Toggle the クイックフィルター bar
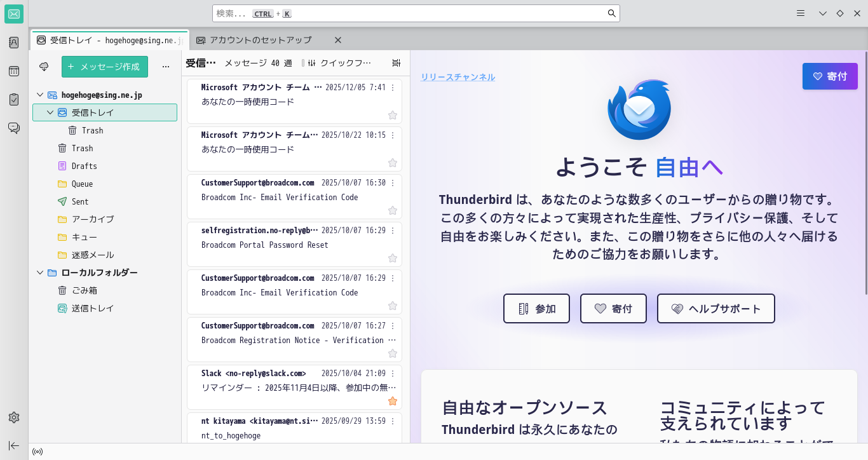 (x=341, y=63)
